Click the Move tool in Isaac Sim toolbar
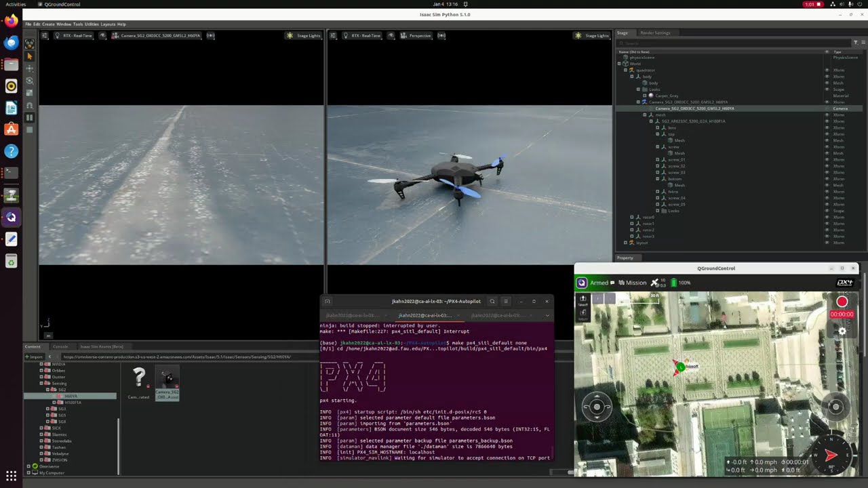Viewport: 868px width, 488px height. pyautogui.click(x=29, y=68)
